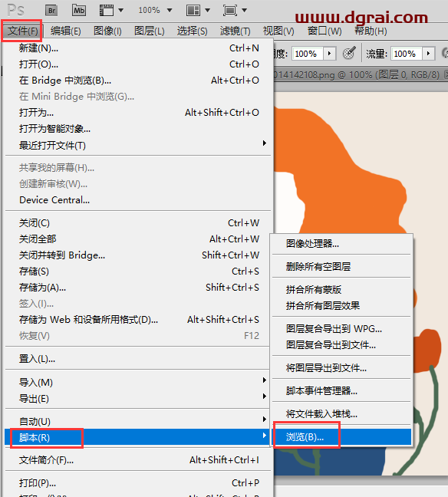
Task: Click the Ps application logo
Action: click(15, 11)
